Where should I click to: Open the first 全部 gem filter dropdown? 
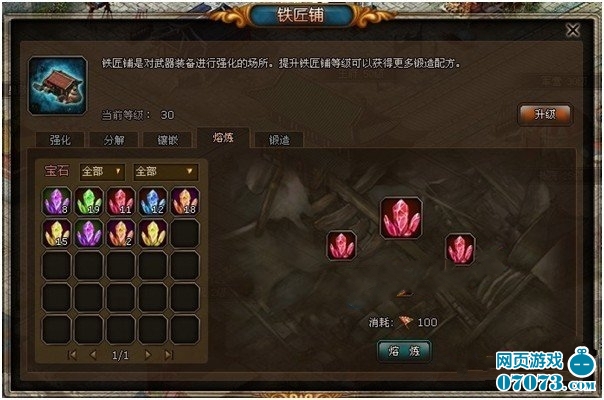coord(102,171)
